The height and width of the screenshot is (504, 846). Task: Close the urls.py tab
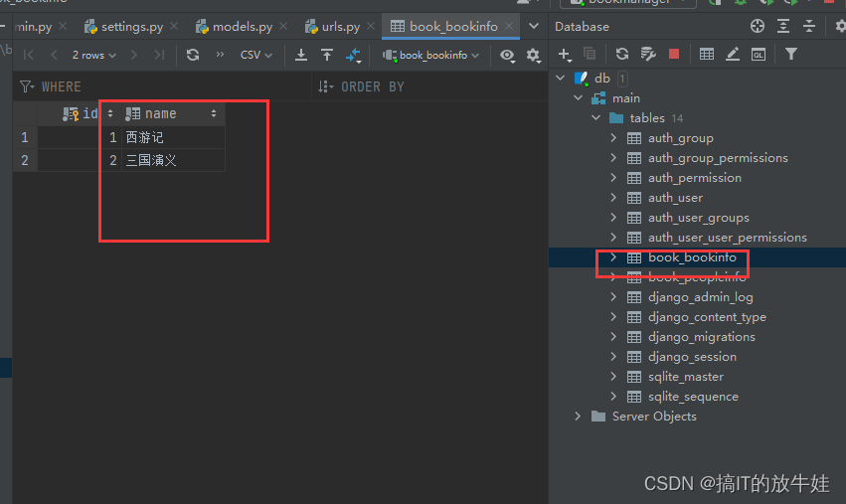371,26
